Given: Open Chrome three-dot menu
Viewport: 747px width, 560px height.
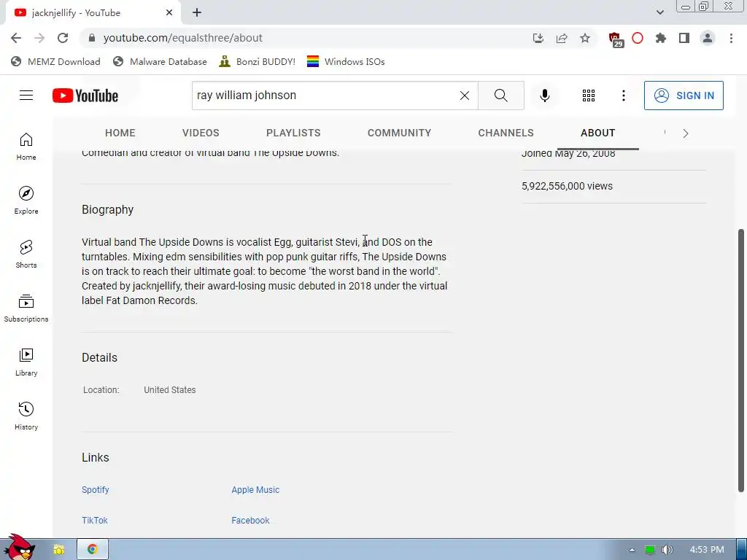Looking at the screenshot, I should (x=731, y=38).
